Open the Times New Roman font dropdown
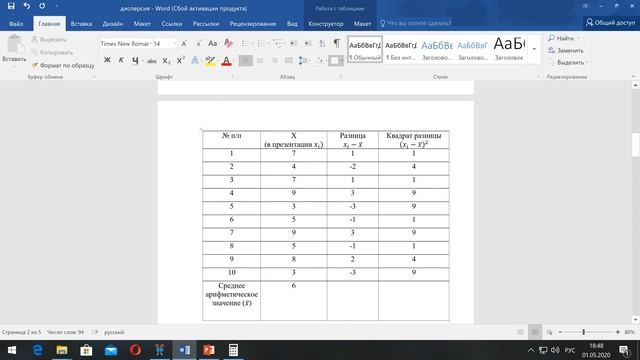 [x=151, y=43]
